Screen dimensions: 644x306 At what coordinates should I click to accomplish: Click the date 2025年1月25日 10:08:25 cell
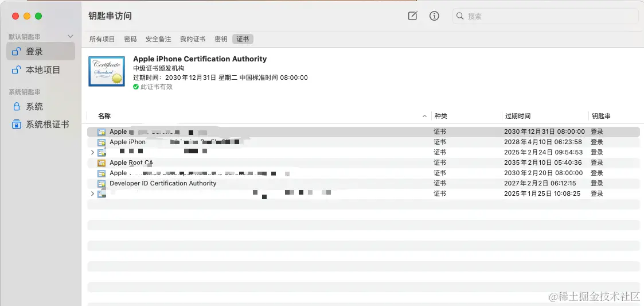(542, 193)
